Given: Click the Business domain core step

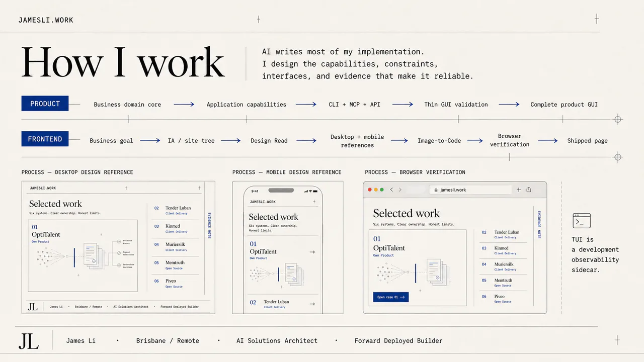Looking at the screenshot, I should point(127,105).
